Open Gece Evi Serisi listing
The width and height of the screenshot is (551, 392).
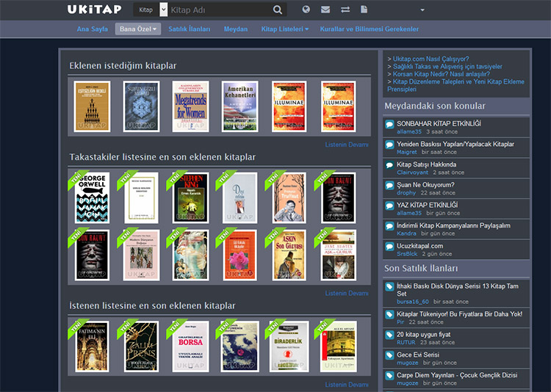(x=418, y=355)
